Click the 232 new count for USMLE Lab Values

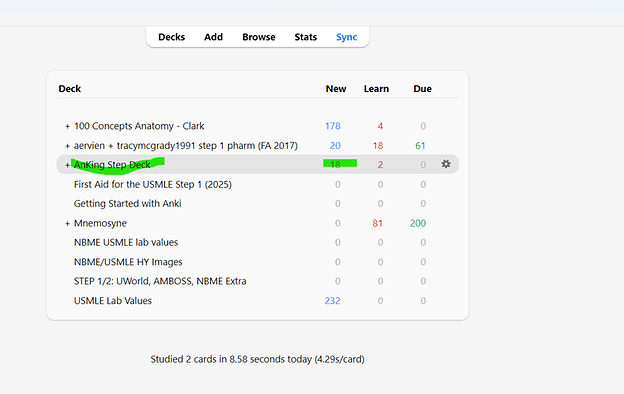click(332, 300)
